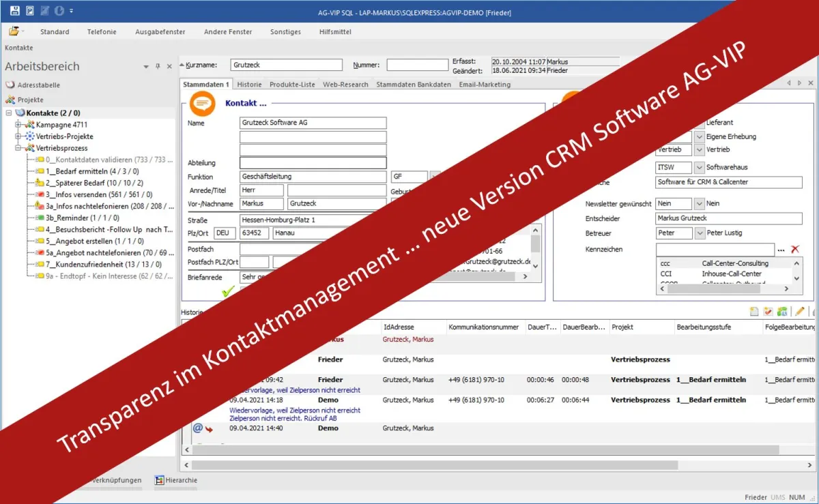This screenshot has width=819, height=504.
Task: Open the Standard ribbon tab
Action: [x=55, y=32]
